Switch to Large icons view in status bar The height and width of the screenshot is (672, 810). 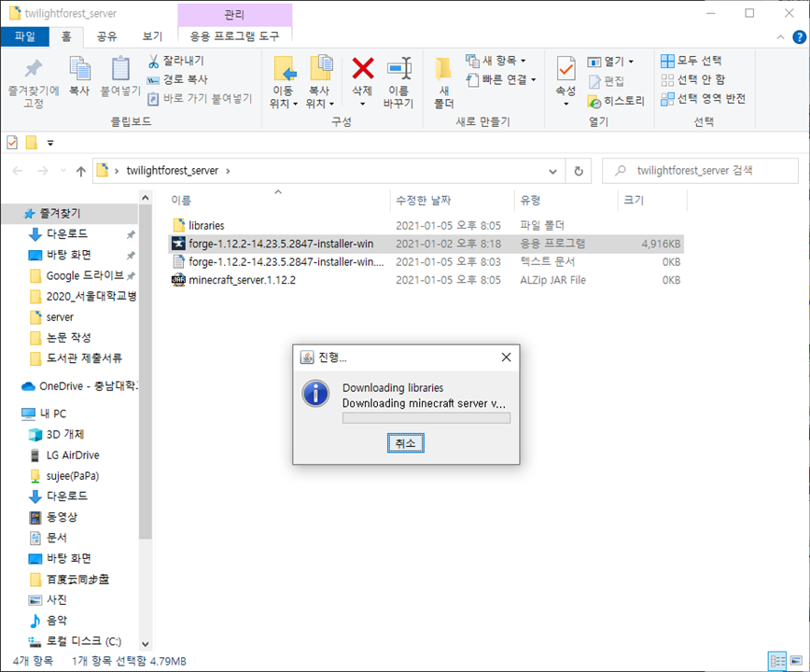click(797, 661)
